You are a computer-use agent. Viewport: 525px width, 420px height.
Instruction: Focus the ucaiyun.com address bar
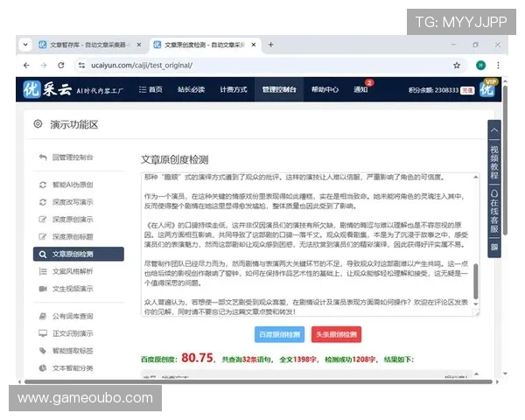[268, 66]
